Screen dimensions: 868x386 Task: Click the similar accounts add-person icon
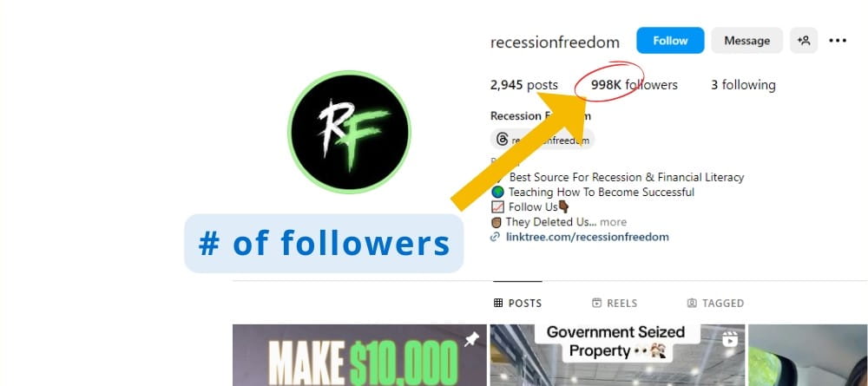pos(804,41)
